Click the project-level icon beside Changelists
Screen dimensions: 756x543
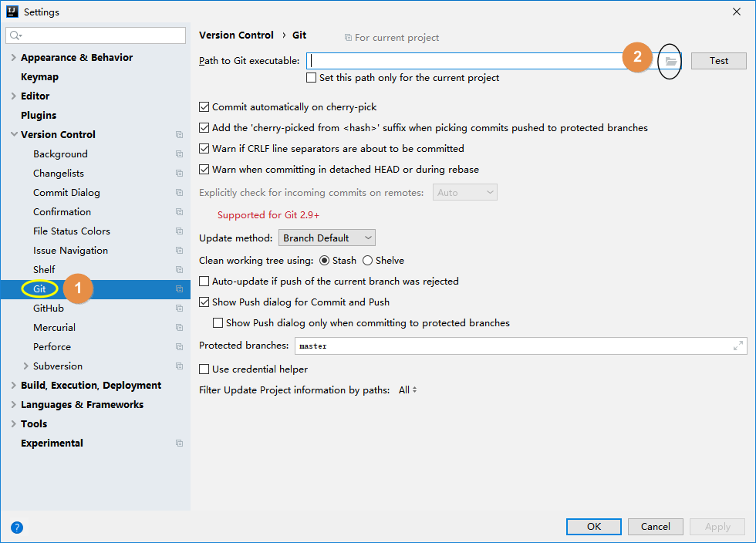(179, 174)
